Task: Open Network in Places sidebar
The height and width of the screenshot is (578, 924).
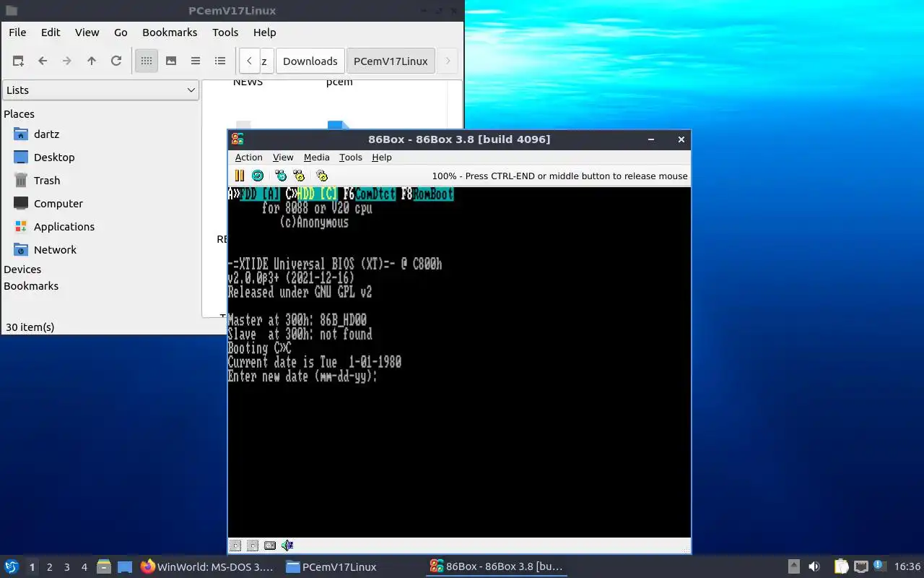Action: [55, 250]
